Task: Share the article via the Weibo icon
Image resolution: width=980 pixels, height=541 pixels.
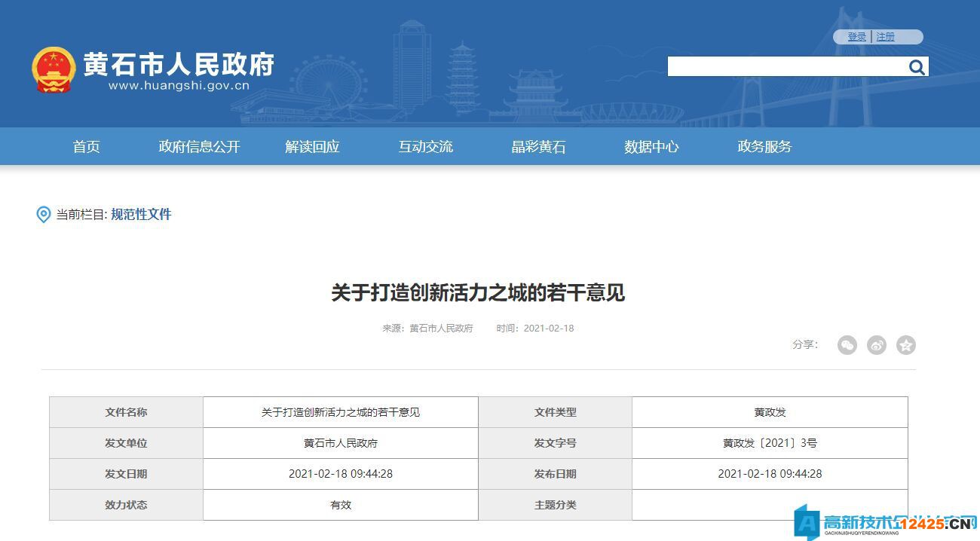Action: point(876,344)
